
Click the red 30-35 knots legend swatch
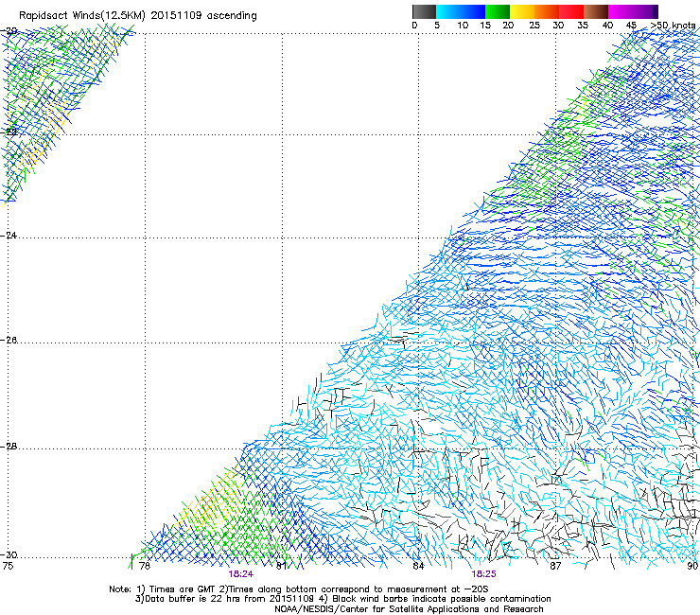[571, 11]
